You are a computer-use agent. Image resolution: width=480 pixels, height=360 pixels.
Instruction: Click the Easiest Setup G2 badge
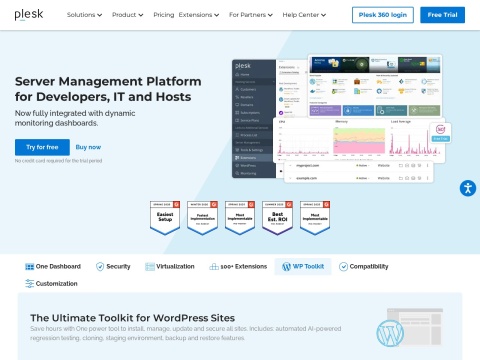(165, 218)
